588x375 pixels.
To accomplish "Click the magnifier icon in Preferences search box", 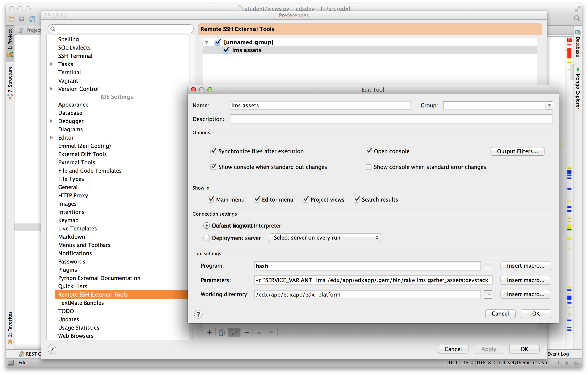I will [53, 29].
